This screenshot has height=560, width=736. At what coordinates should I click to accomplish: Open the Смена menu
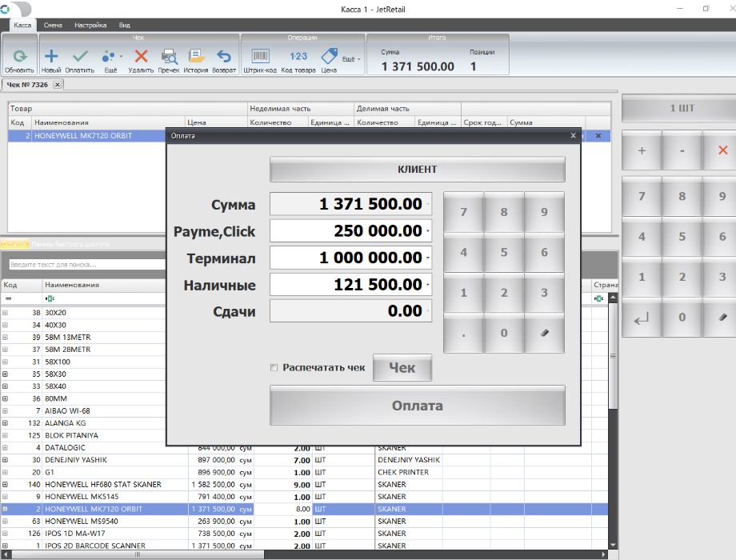coord(53,25)
